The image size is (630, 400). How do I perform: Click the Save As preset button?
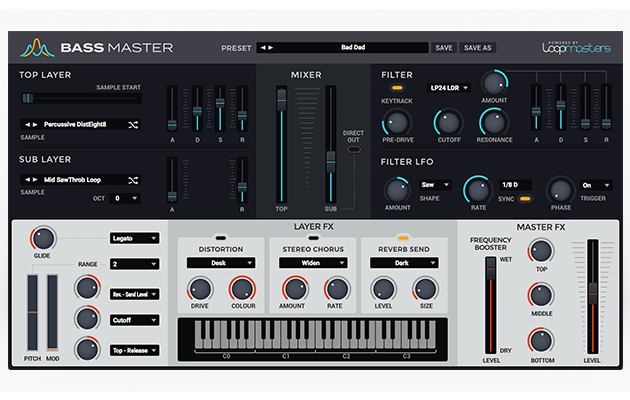tap(479, 47)
